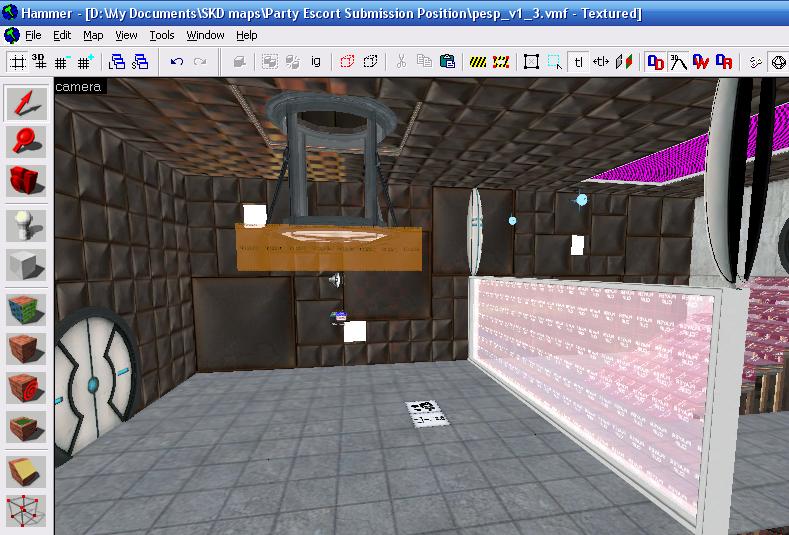
Task: Open the Map menu
Action: pos(93,35)
